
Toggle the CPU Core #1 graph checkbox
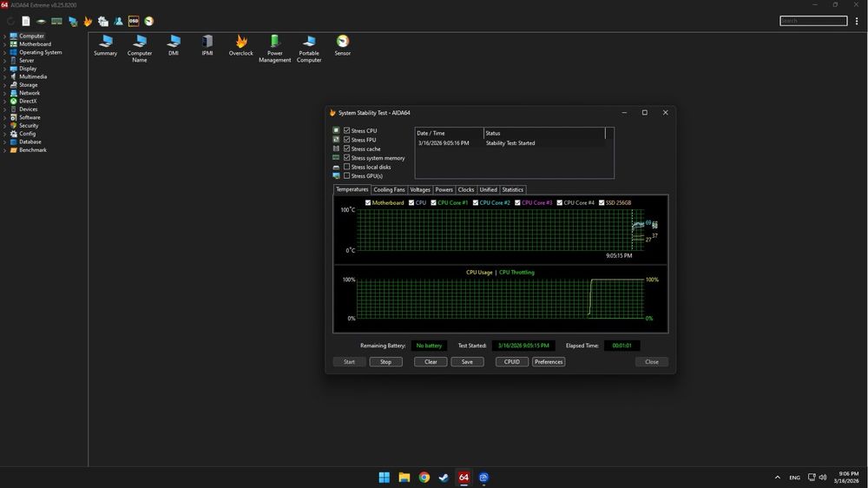coord(433,202)
